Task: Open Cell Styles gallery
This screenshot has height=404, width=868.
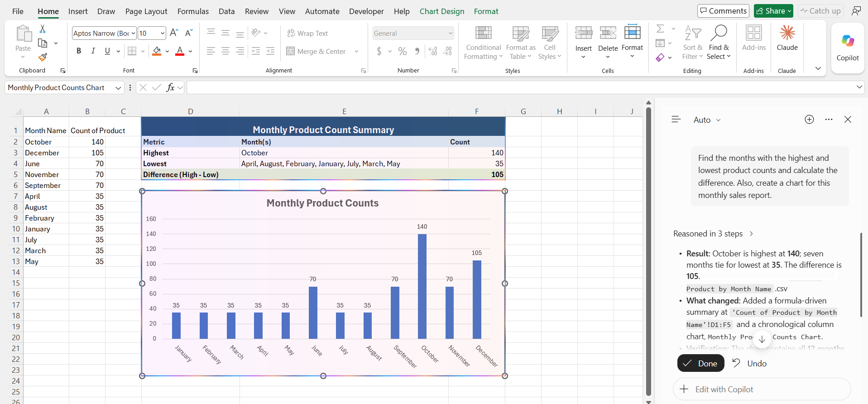Action: tap(550, 43)
